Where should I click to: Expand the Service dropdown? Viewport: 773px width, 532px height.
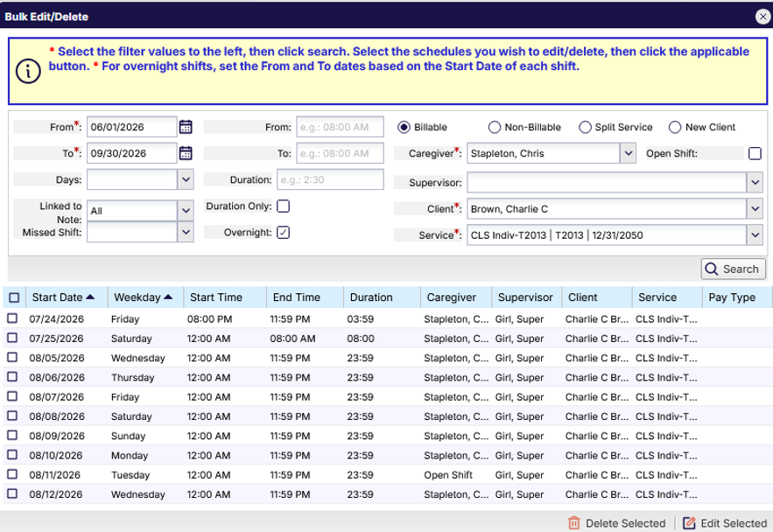coord(755,235)
